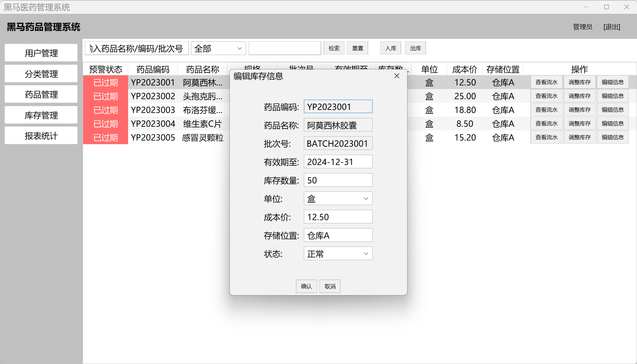Open 用户管理 in the sidebar
This screenshot has width=637, height=364.
[x=41, y=53]
